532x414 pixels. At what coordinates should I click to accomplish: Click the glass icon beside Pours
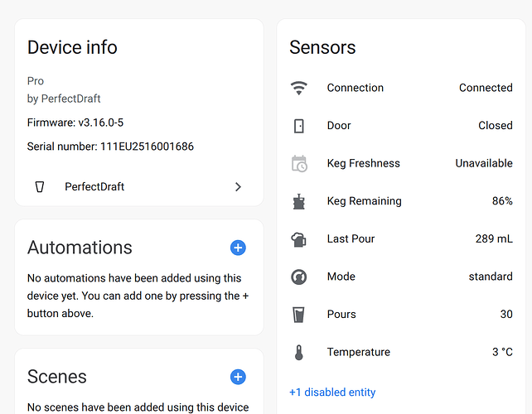click(x=298, y=315)
